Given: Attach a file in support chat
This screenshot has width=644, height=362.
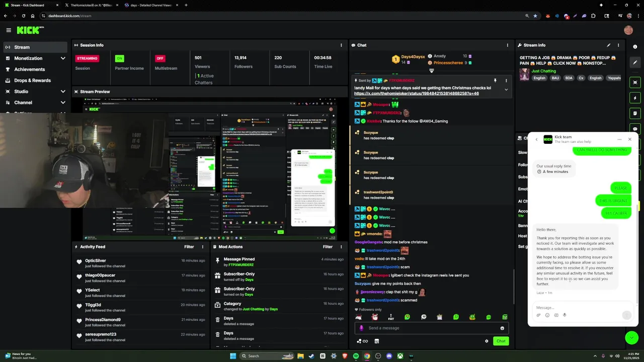Looking at the screenshot, I should point(538,315).
